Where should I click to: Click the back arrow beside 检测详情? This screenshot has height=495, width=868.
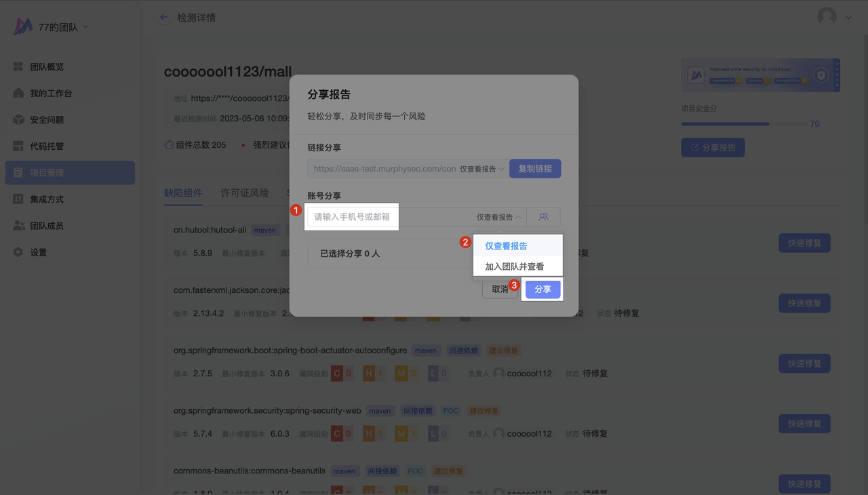click(x=163, y=17)
